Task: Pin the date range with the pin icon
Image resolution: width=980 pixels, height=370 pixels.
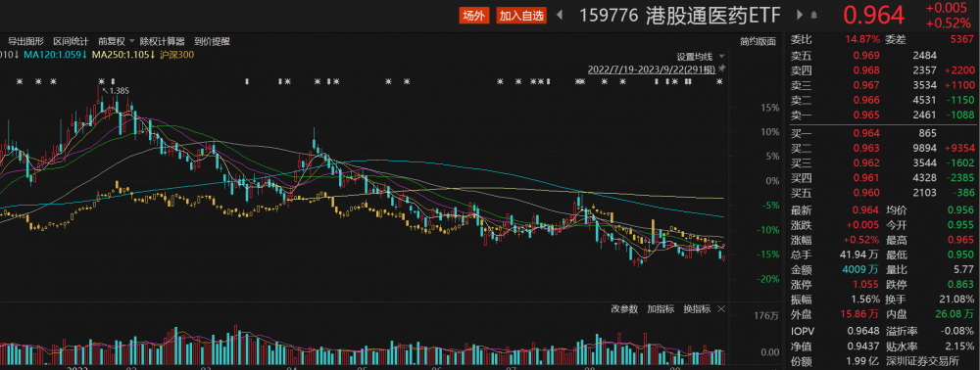Action: point(722,69)
